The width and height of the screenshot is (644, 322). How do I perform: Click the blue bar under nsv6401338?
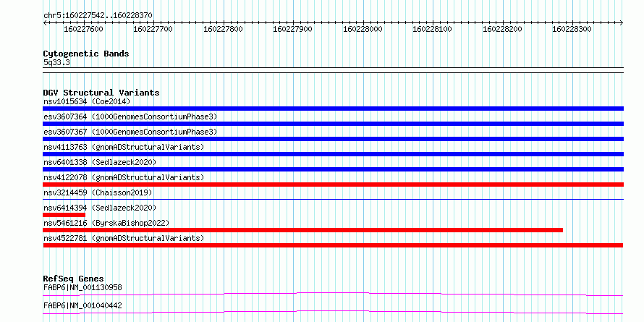click(333, 169)
